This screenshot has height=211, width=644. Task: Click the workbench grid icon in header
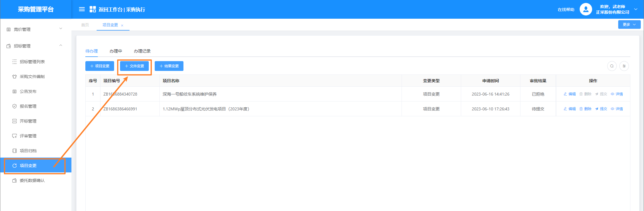coord(92,9)
